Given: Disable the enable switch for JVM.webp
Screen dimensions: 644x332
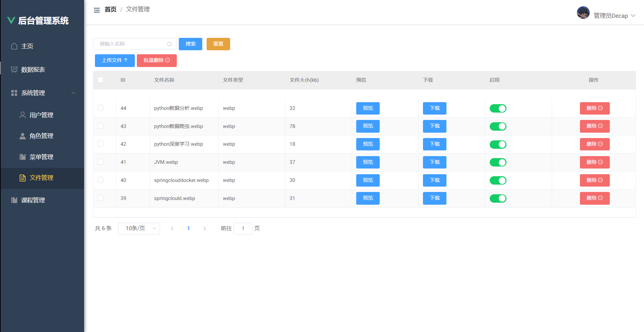Looking at the screenshot, I should point(498,162).
